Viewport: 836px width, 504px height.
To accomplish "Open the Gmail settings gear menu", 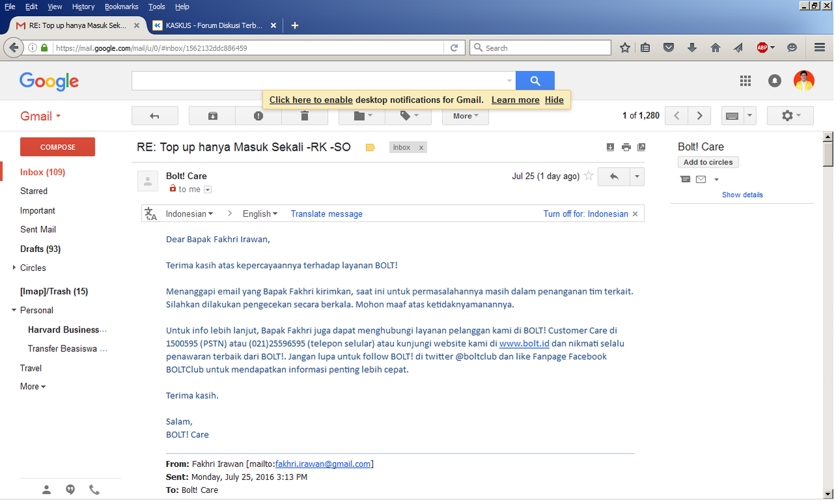I will [x=790, y=116].
